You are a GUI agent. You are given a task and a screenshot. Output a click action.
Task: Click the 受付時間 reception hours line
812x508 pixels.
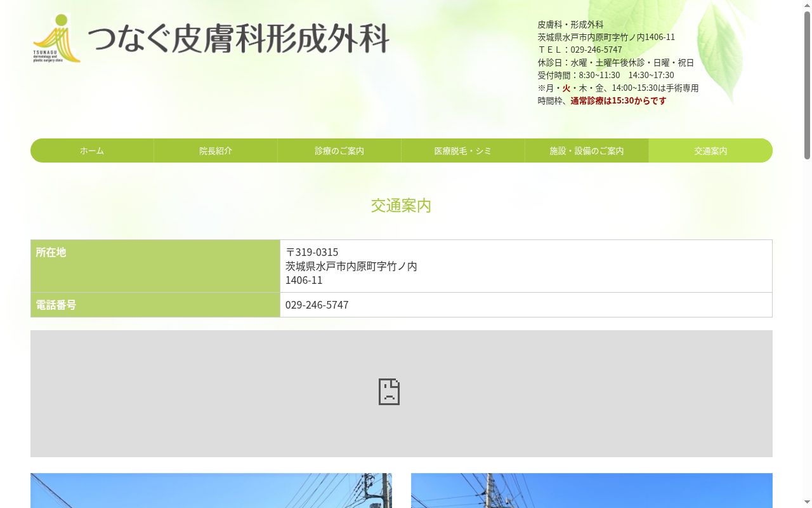(606, 75)
